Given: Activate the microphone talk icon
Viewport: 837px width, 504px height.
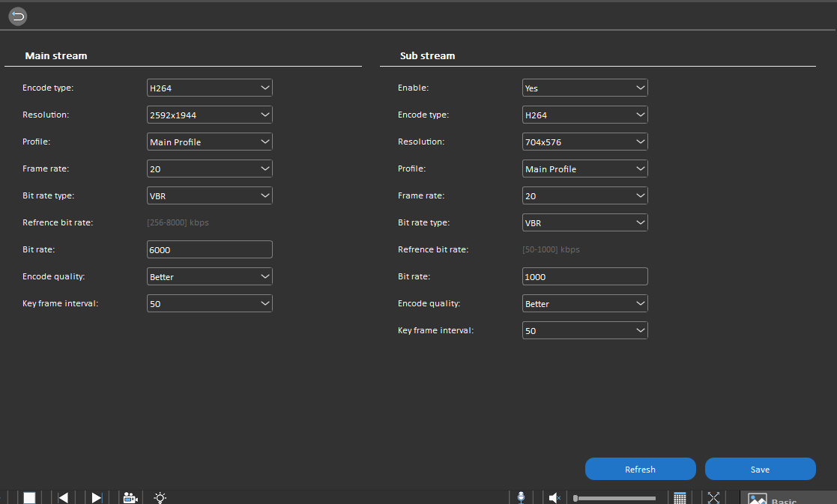Looking at the screenshot, I should coord(521,497).
